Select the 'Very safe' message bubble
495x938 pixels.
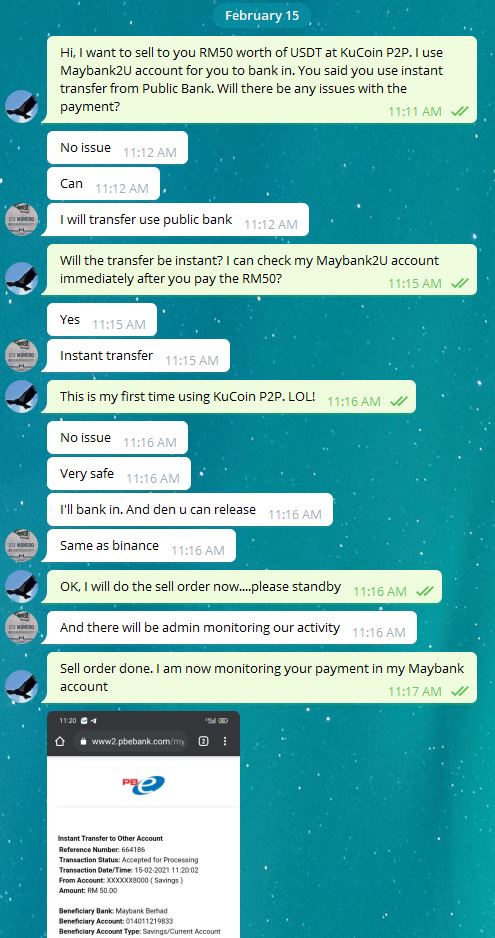[119, 474]
